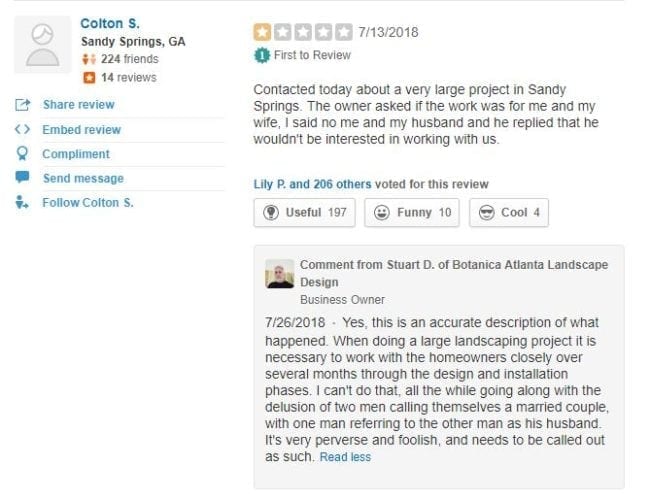Open Lily P. and 206 others voters link
The width and height of the screenshot is (650, 499).
[312, 184]
